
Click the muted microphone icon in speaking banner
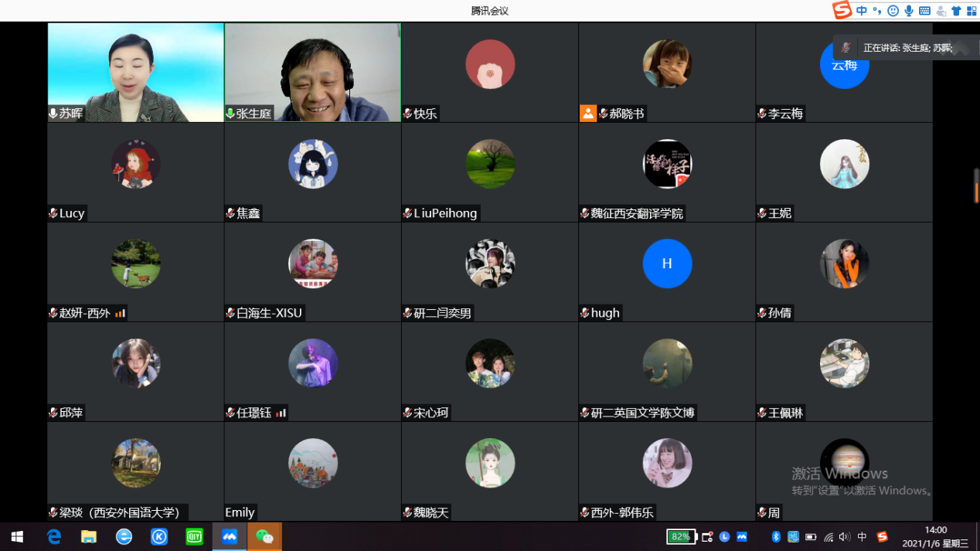tap(846, 48)
